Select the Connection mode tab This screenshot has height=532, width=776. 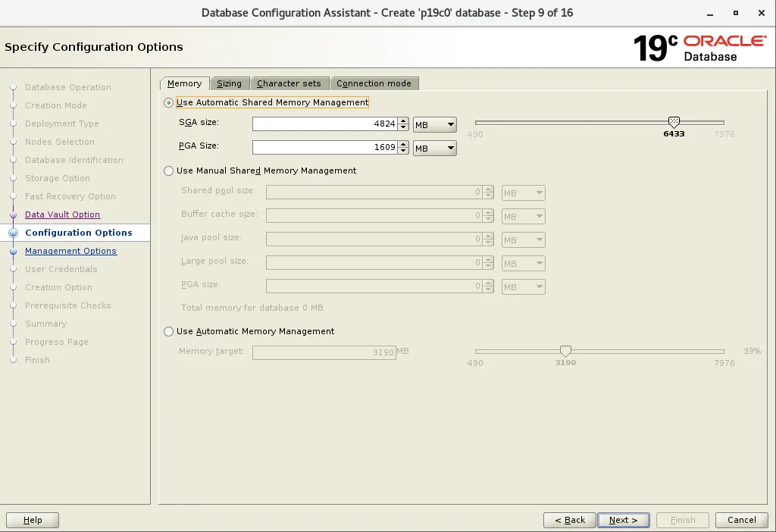[374, 83]
